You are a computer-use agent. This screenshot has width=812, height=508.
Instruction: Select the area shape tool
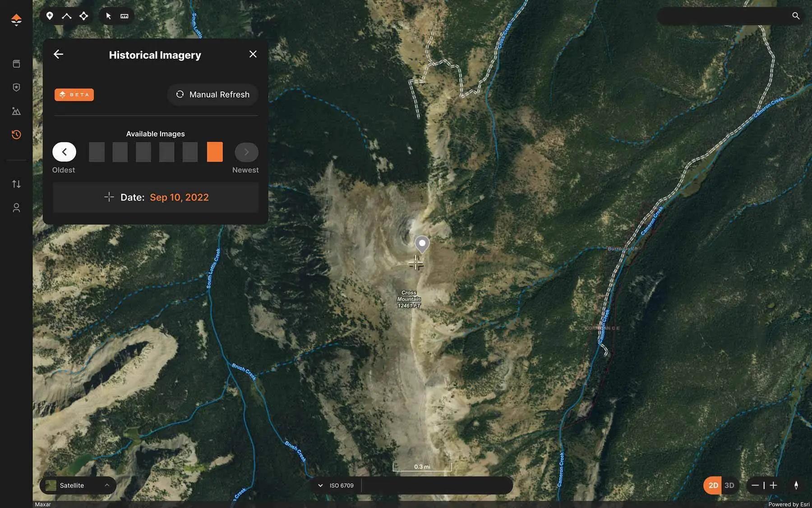click(x=84, y=16)
